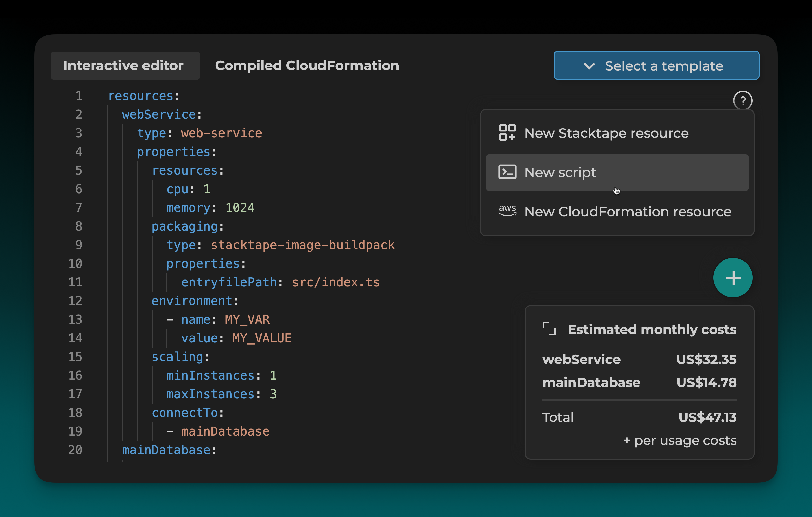
Task: Click '- mainDatabase' on line 19
Action: click(218, 431)
